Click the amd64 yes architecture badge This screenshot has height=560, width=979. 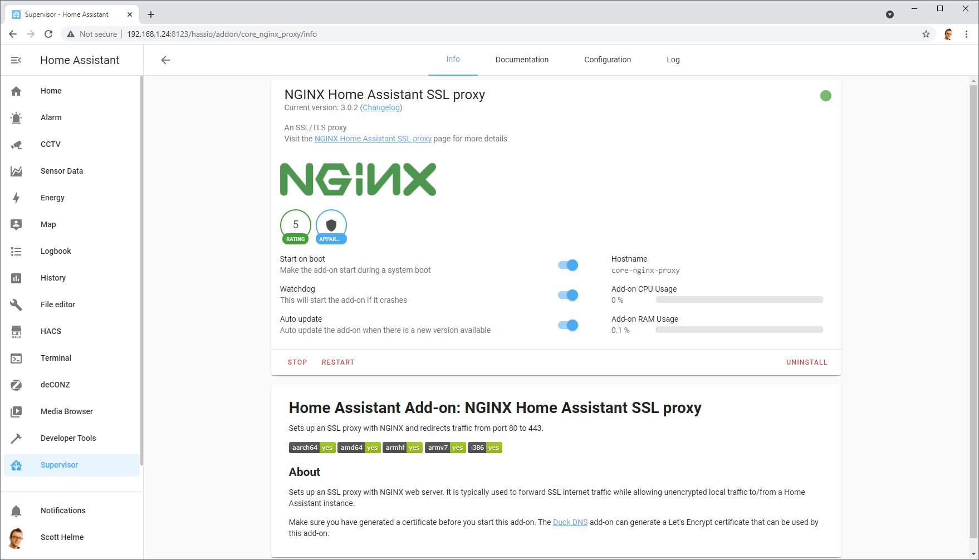[x=359, y=448]
